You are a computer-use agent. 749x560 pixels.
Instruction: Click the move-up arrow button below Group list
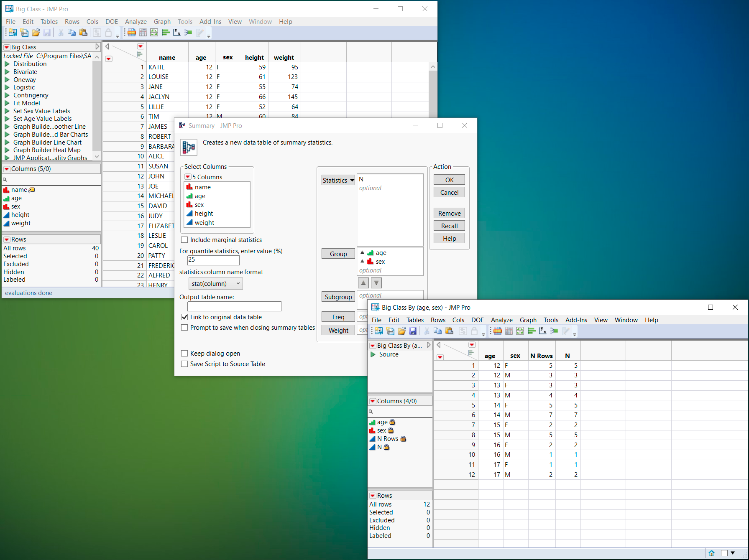[363, 283]
